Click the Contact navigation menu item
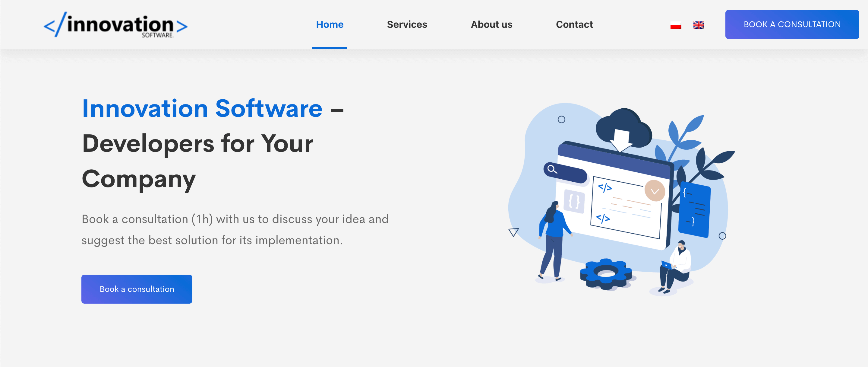The width and height of the screenshot is (868, 367). coord(574,24)
